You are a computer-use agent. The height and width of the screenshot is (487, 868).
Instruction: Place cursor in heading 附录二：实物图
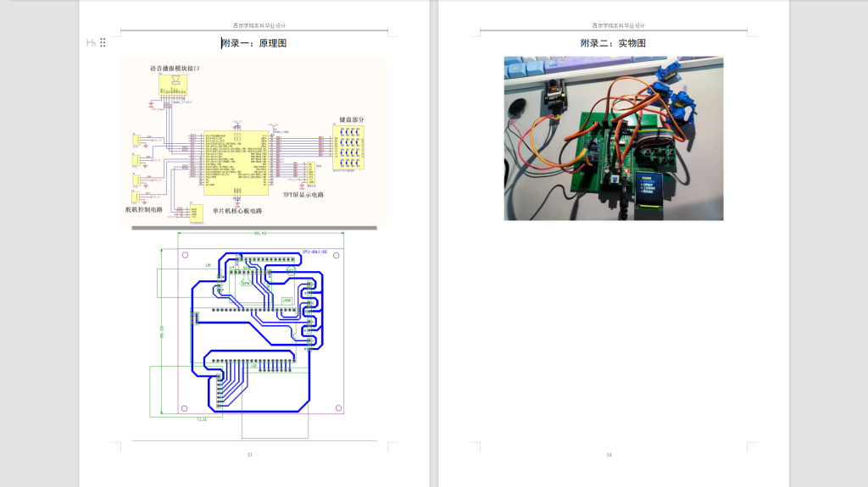coord(614,43)
